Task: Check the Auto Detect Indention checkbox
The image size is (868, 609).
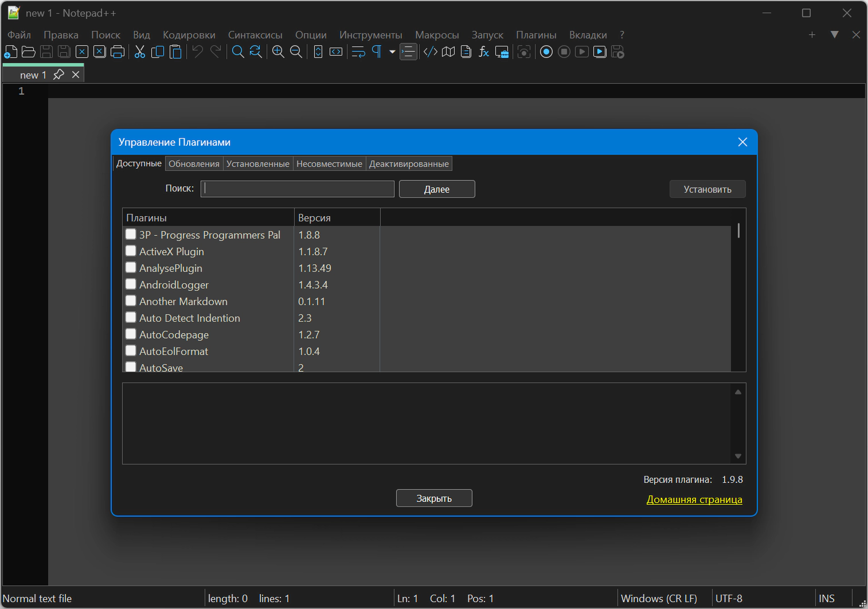Action: coord(131,317)
